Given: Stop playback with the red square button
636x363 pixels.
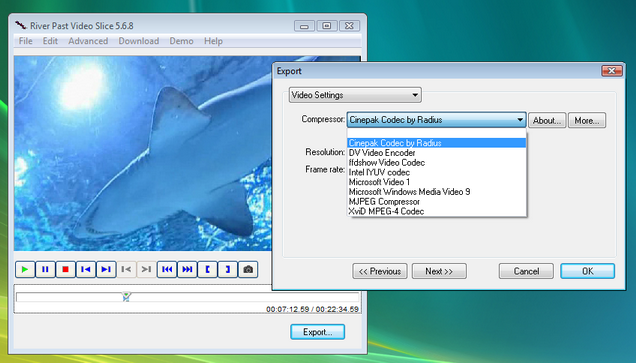Looking at the screenshot, I should tap(66, 269).
